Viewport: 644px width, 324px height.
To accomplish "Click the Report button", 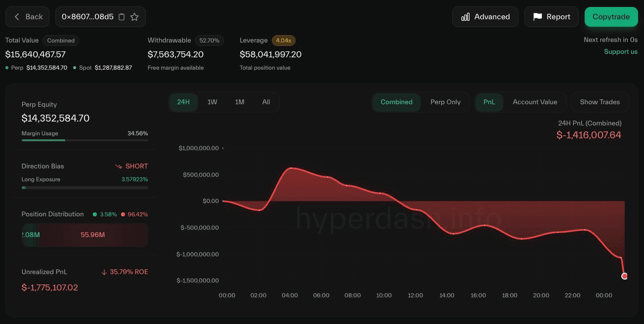I will pyautogui.click(x=551, y=17).
